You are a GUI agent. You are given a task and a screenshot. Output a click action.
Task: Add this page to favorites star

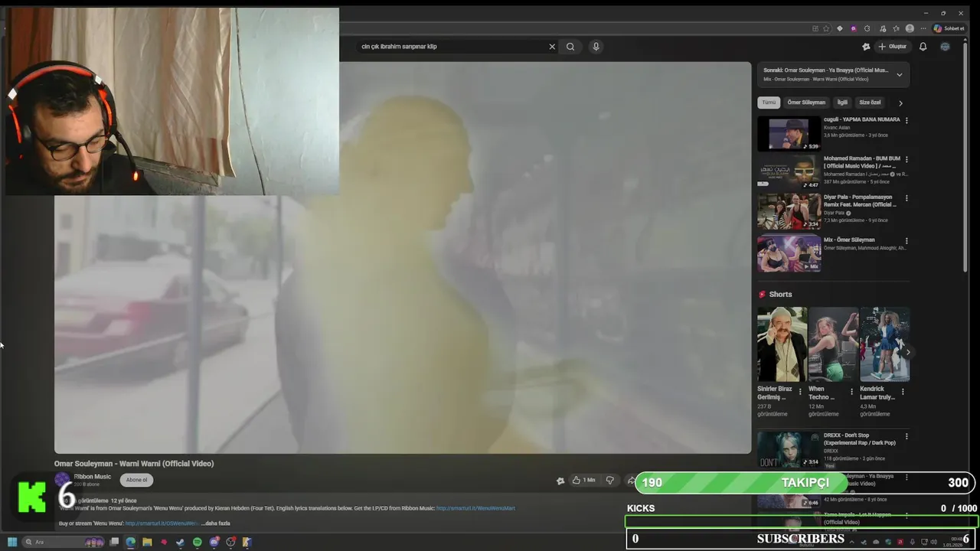click(826, 28)
